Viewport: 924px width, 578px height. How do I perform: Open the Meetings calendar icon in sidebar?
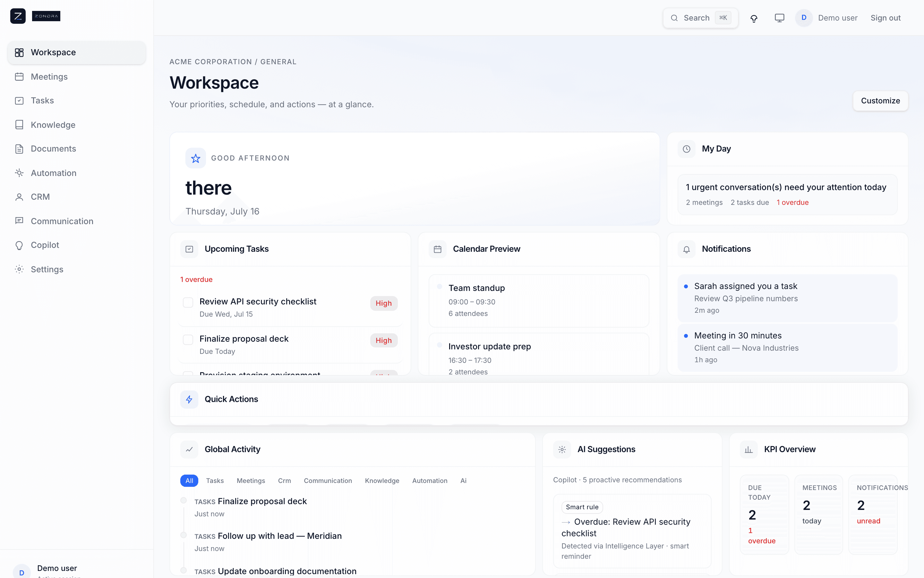click(x=19, y=77)
